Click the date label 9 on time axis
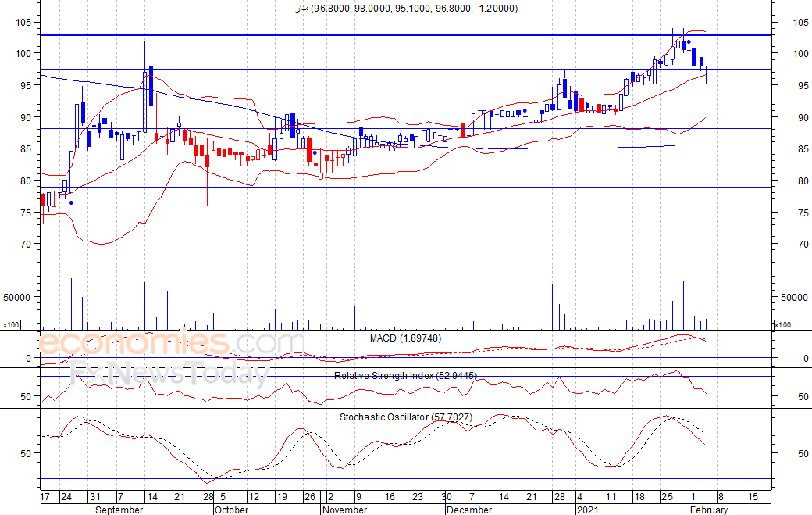 358,497
